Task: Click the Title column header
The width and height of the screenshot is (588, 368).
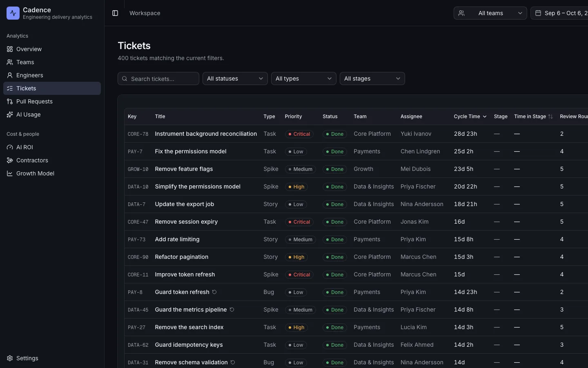Action: point(160,117)
